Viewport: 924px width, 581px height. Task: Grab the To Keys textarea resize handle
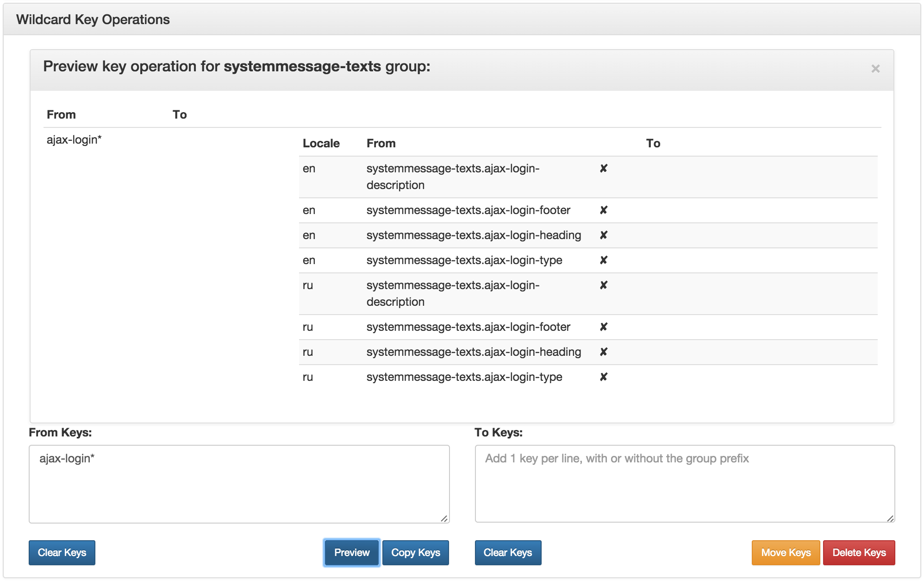(890, 518)
